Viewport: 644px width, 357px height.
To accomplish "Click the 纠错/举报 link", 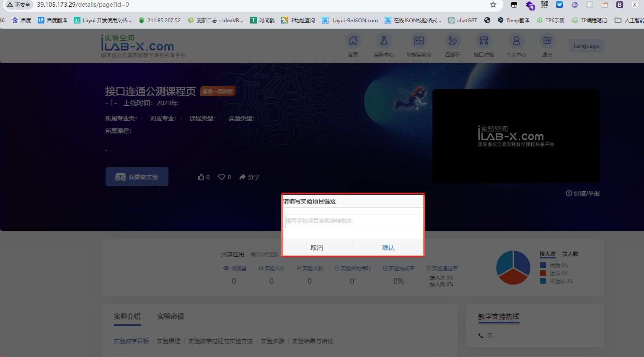I will 583,193.
